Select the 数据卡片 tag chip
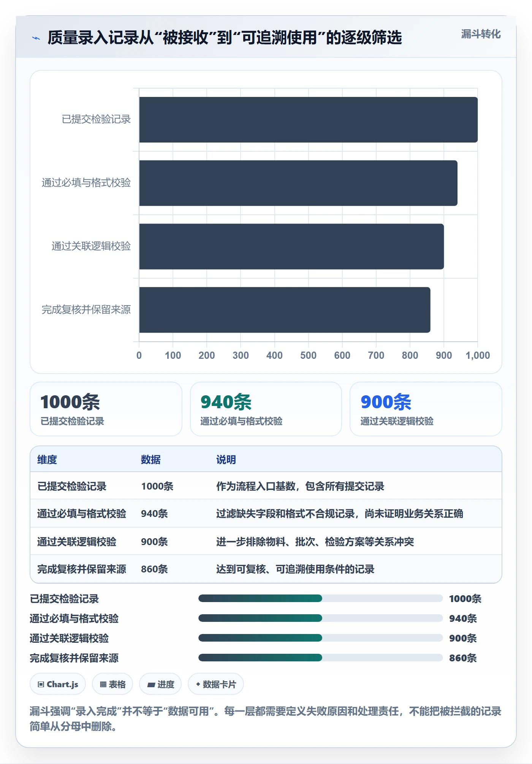 pyautogui.click(x=216, y=684)
